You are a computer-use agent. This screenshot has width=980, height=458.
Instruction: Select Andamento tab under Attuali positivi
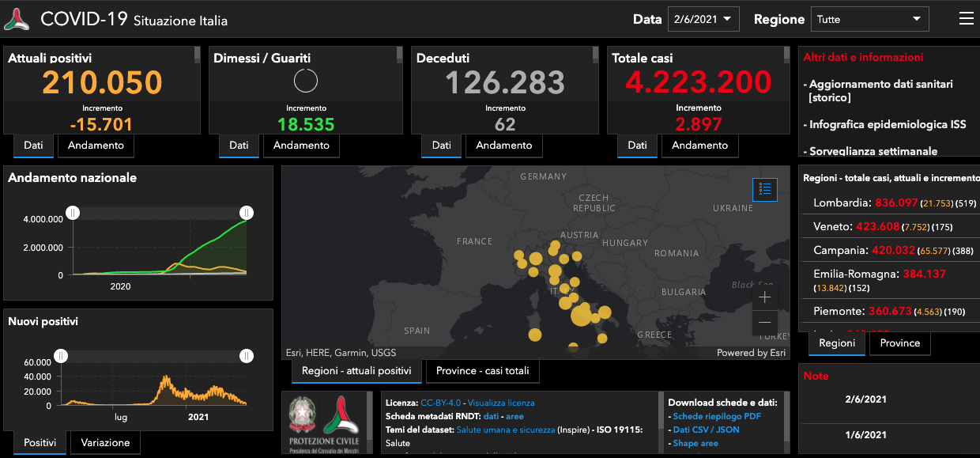click(96, 146)
